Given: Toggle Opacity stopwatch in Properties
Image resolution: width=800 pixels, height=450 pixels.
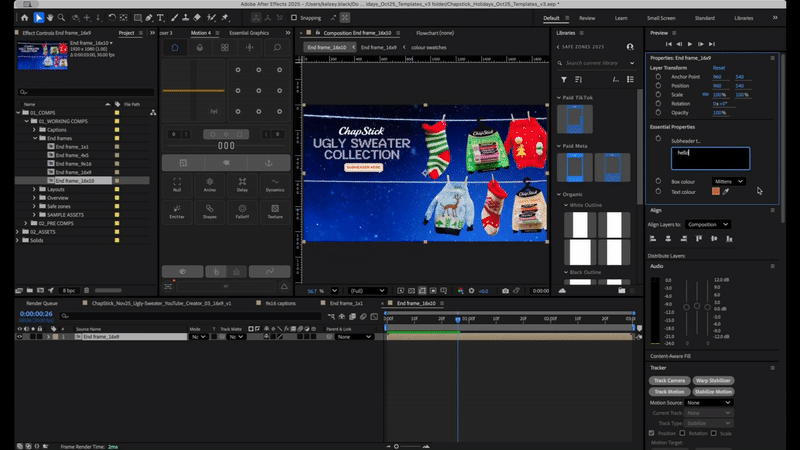Looking at the screenshot, I should pos(658,112).
